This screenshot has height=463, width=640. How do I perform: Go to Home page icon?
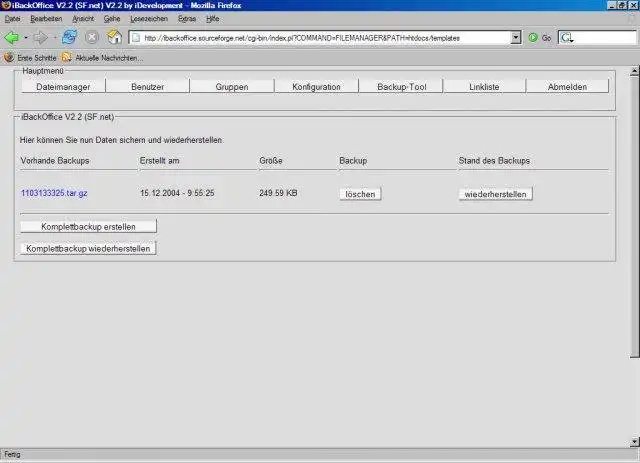(x=115, y=37)
